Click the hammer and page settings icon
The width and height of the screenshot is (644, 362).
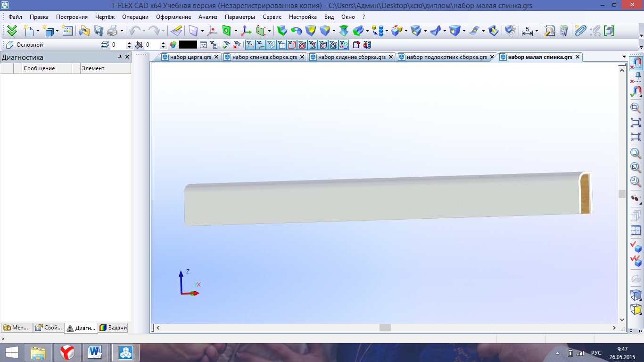click(549, 31)
